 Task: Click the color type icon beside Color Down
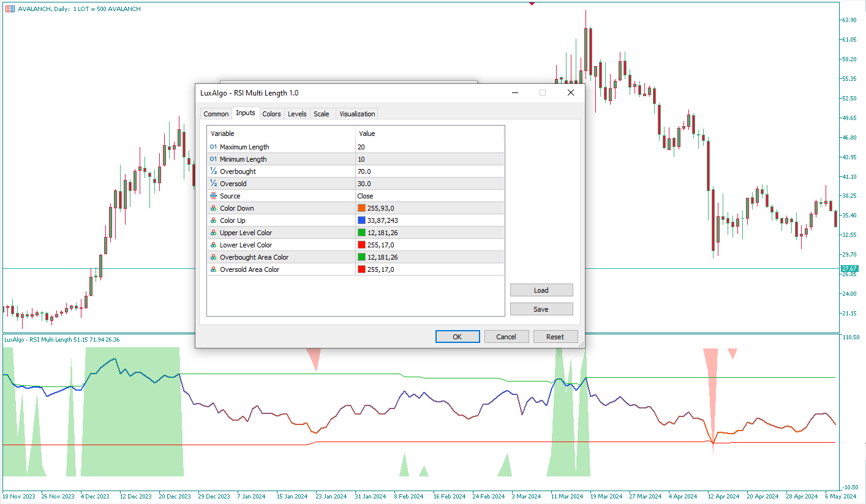point(213,208)
